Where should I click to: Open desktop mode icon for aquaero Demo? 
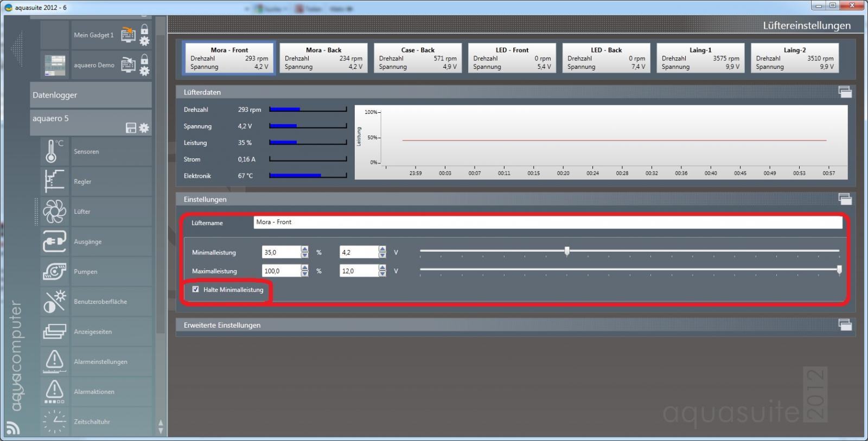tap(128, 65)
